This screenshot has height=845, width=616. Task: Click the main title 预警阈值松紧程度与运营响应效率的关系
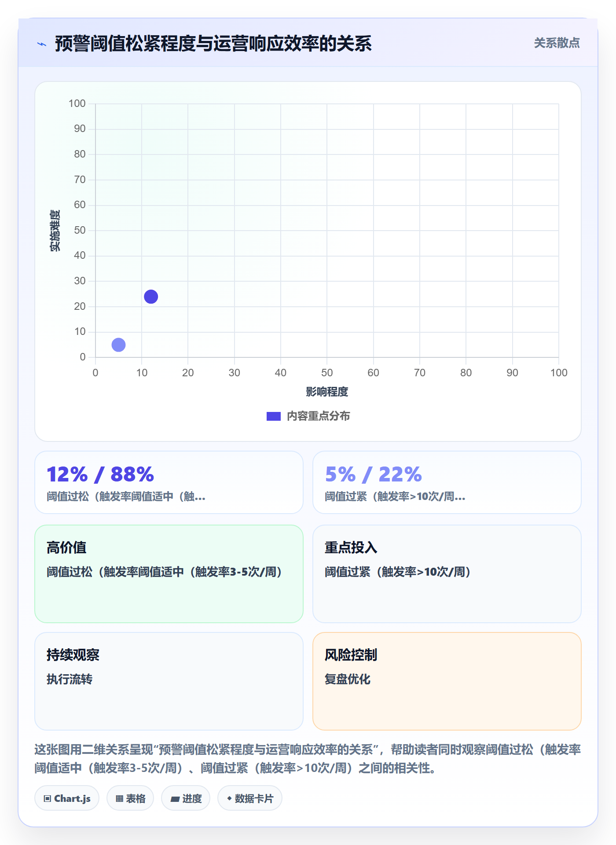pos(213,44)
